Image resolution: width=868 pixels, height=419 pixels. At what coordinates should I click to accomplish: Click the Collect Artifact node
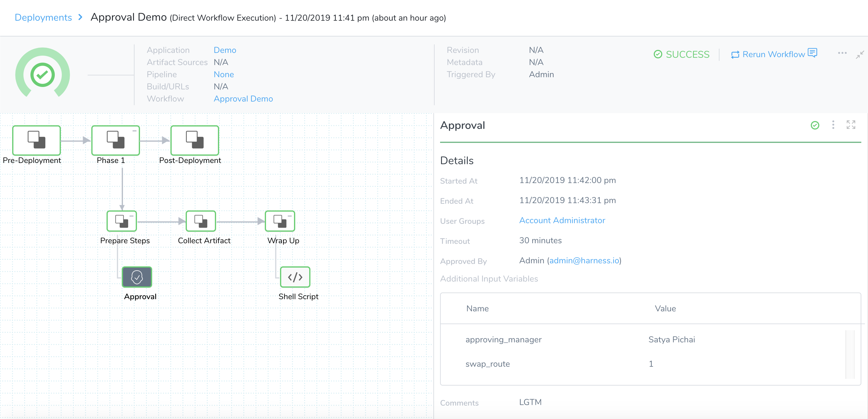click(x=201, y=221)
